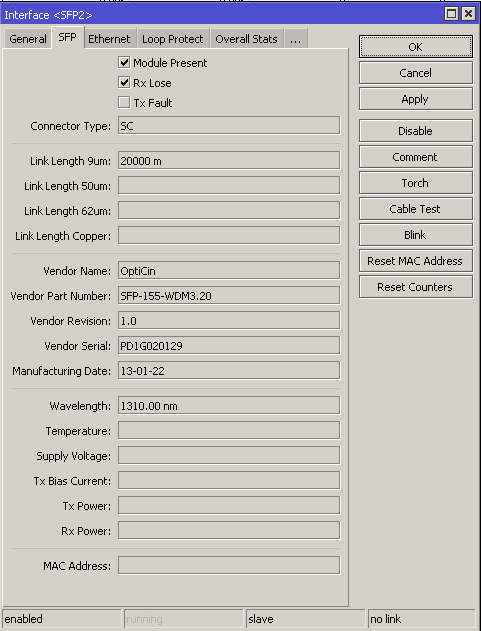Click the Blink button
Image resolution: width=481 pixels, height=631 pixels.
coord(416,235)
